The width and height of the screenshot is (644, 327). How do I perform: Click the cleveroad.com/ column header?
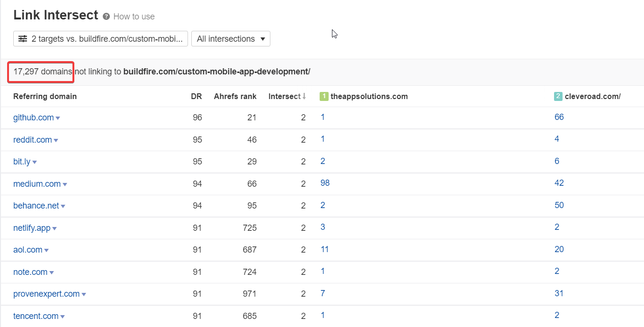(593, 96)
